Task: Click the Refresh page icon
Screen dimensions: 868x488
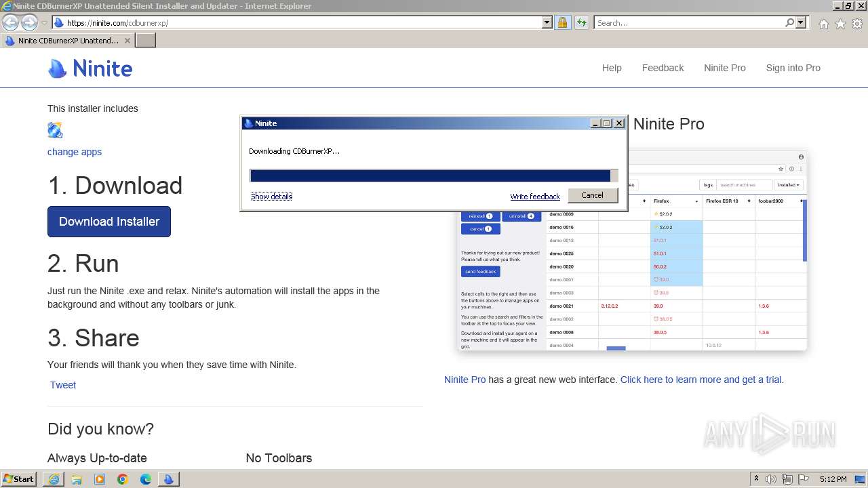Action: point(581,23)
